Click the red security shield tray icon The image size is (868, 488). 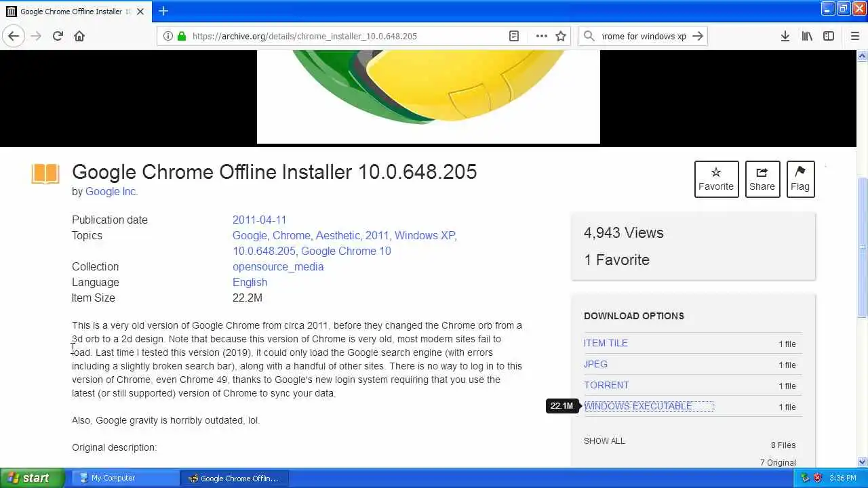click(817, 478)
